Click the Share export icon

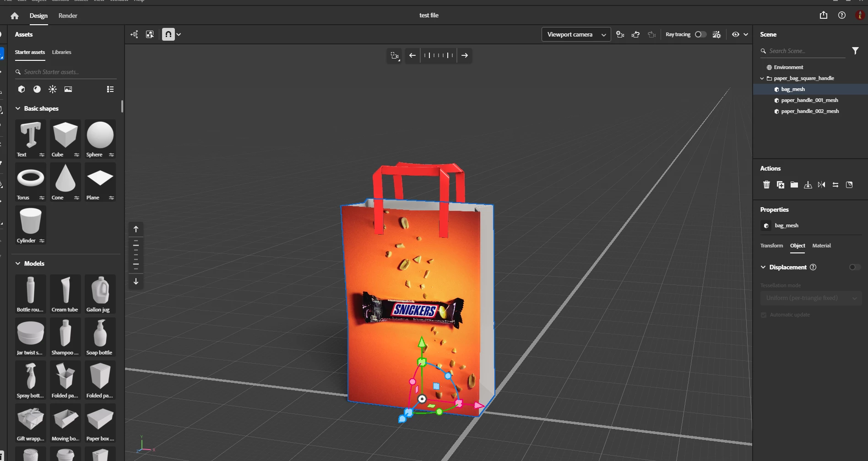point(824,15)
